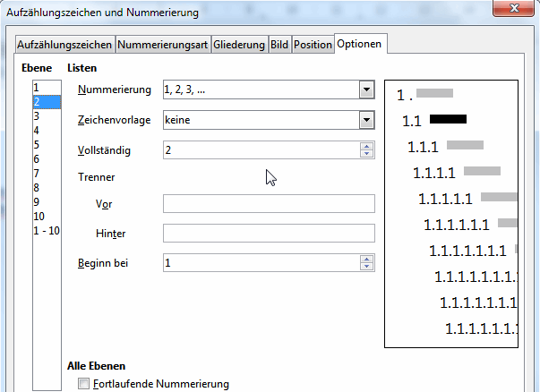This screenshot has width=540, height=392.
Task: Click the Hinter separator input field
Action: [x=269, y=234]
